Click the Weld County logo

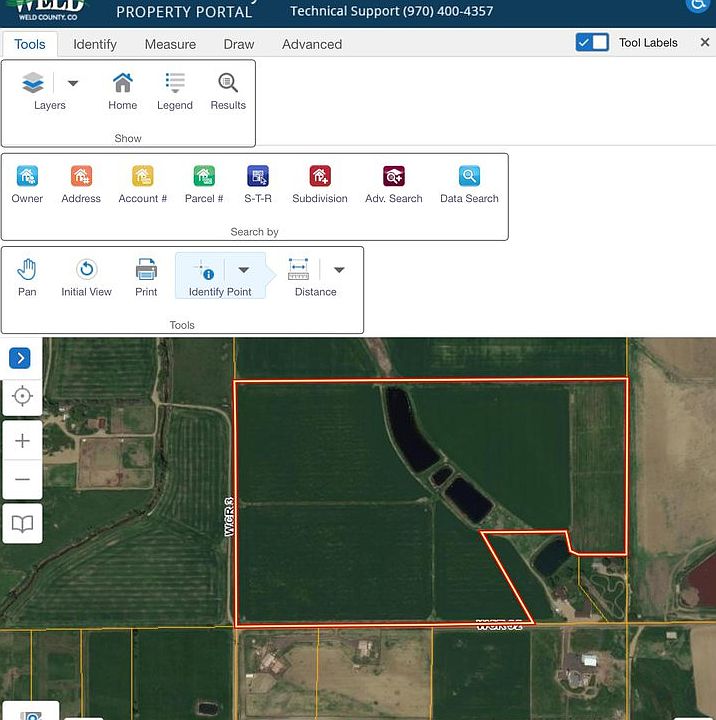47,10
